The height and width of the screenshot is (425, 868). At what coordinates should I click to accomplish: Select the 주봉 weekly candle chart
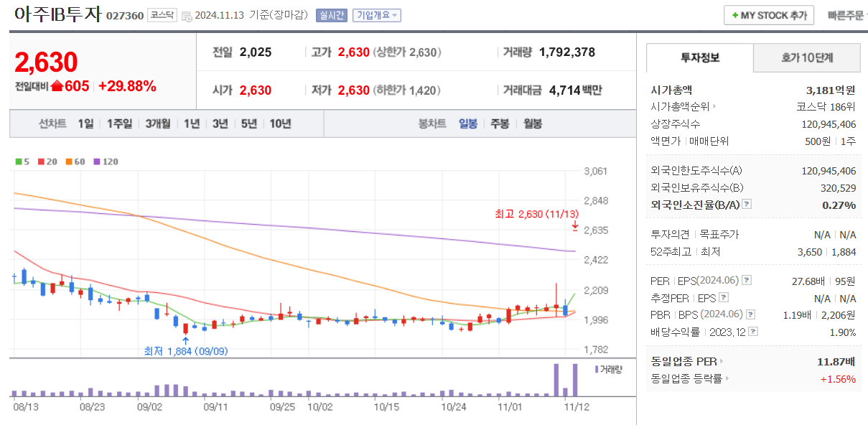click(x=500, y=124)
